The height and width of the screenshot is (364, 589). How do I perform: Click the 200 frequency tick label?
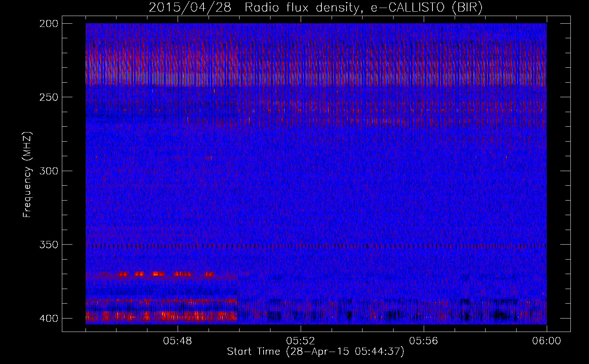tap(48, 24)
